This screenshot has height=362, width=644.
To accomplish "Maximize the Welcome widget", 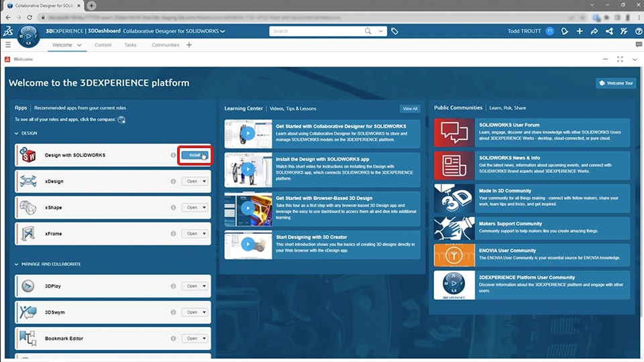I will point(620,60).
